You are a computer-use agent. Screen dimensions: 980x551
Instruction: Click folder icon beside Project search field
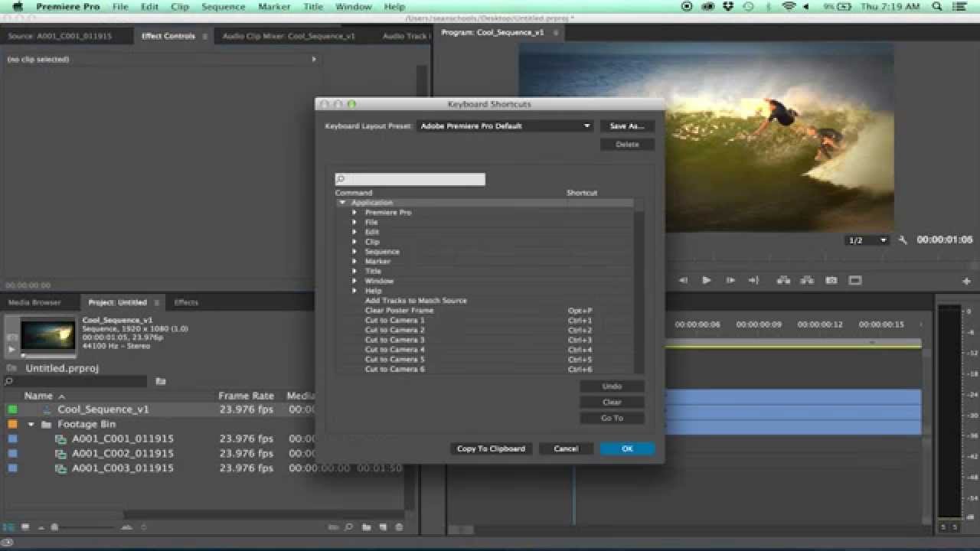(161, 380)
